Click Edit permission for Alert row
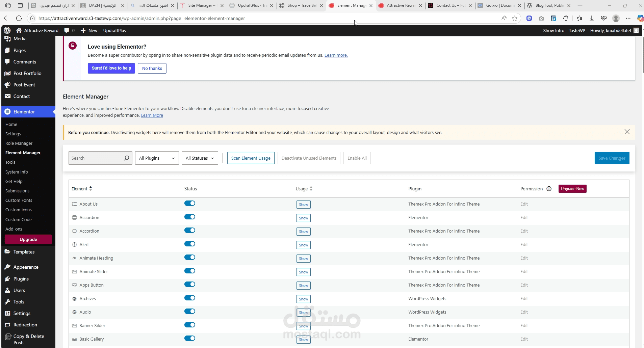This screenshot has height=348, width=644. (524, 244)
